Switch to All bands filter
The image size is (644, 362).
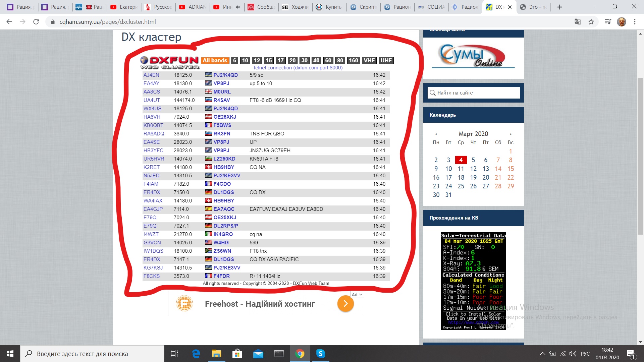pyautogui.click(x=215, y=60)
